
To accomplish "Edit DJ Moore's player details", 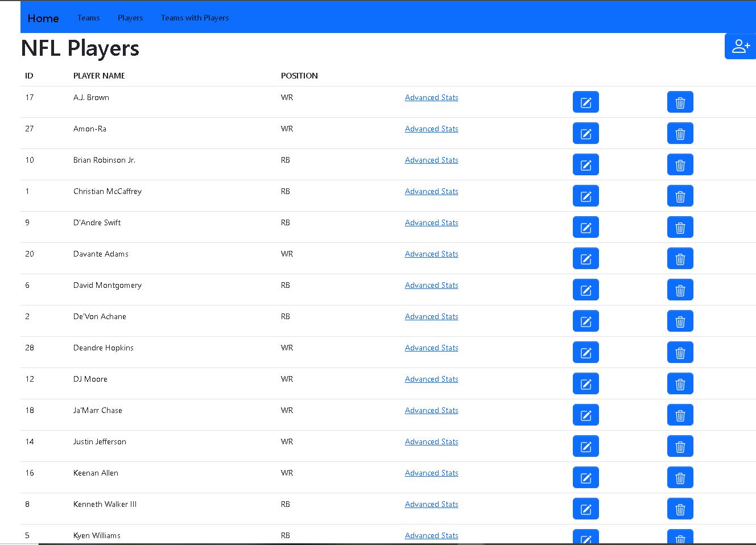I will pyautogui.click(x=585, y=384).
